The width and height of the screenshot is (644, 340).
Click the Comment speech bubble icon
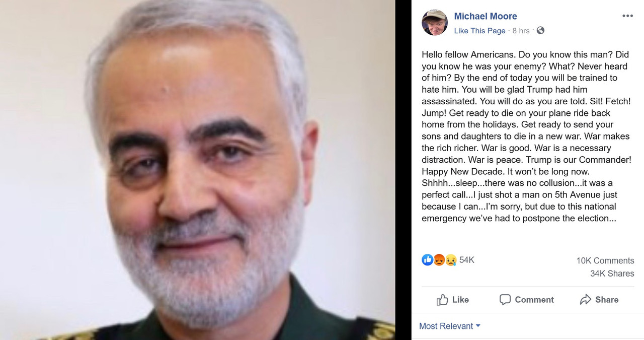[x=505, y=300]
